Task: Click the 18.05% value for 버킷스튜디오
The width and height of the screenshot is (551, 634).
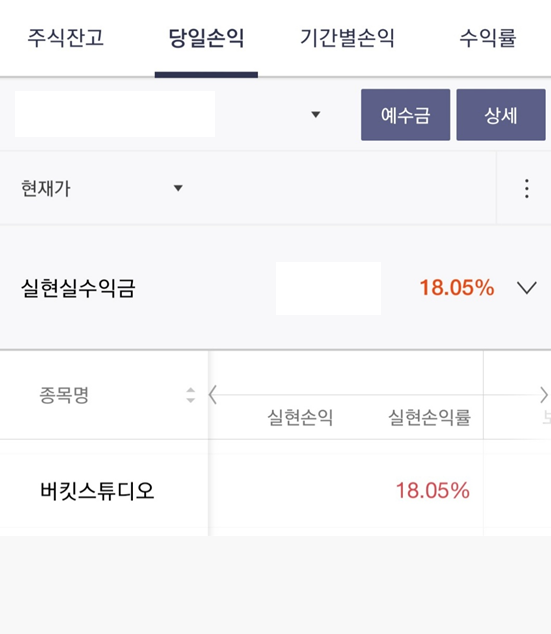Action: [x=433, y=490]
